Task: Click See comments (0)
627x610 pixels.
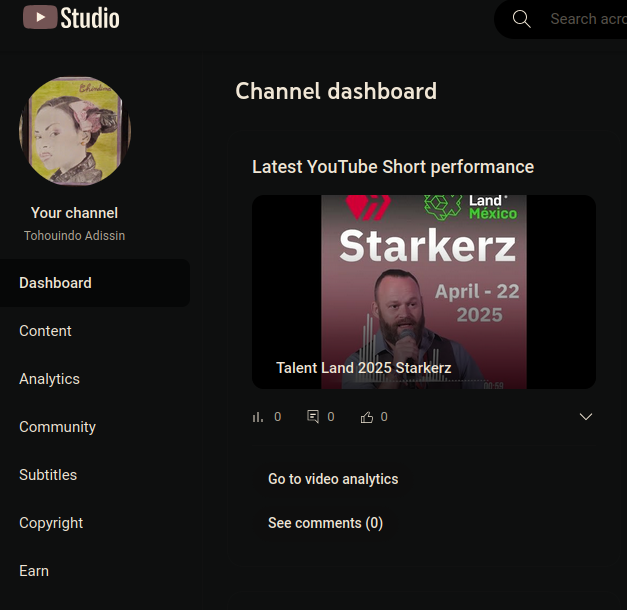Action: pyautogui.click(x=325, y=523)
